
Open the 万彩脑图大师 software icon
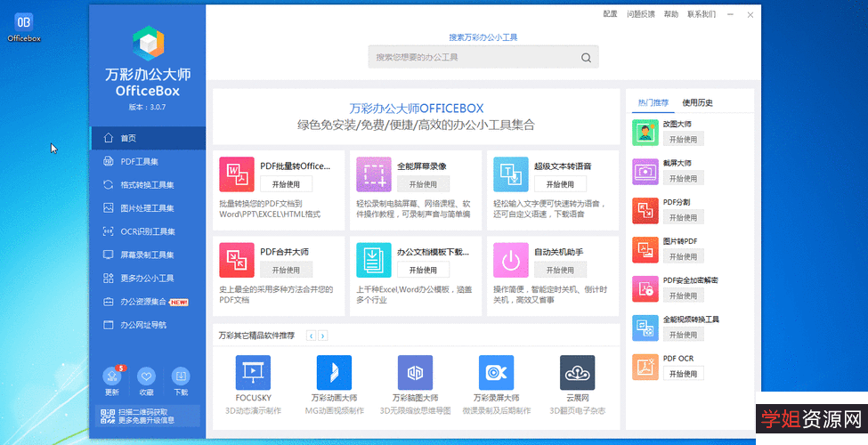click(415, 373)
